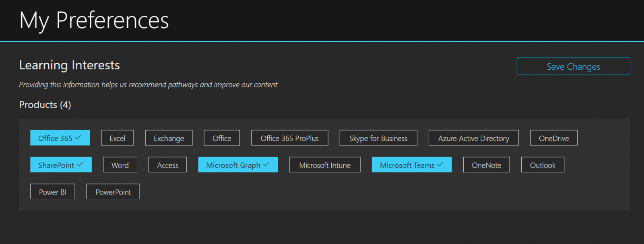Screen dimensions: 644x244
Task: Enable the Access product interest
Action: (167, 165)
